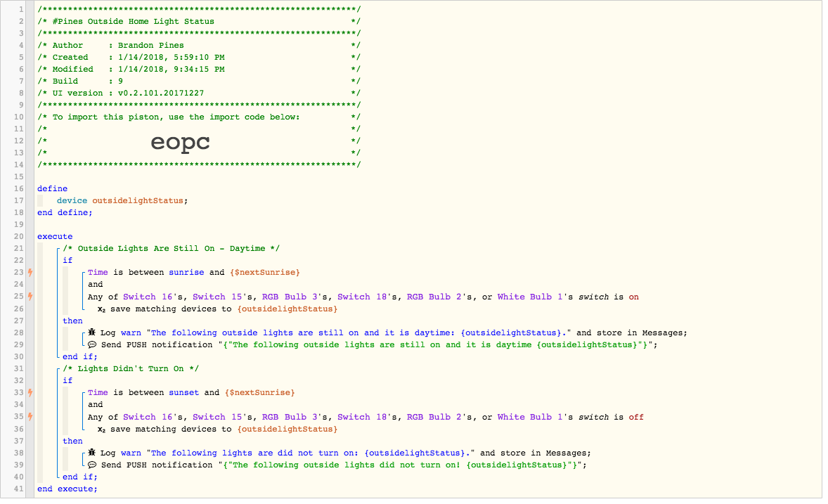Click the 'Outside Lights Are Still On - Daytime' comment
The height and width of the screenshot is (504, 828).
tap(171, 248)
